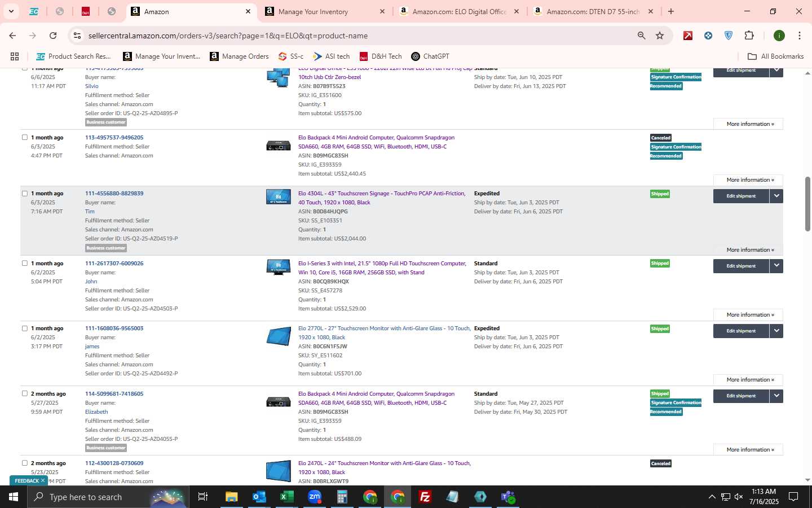Open Elo 2470L 24" Touchscreen Monitor product link
This screenshot has width=812, height=508.
pyautogui.click(x=385, y=467)
